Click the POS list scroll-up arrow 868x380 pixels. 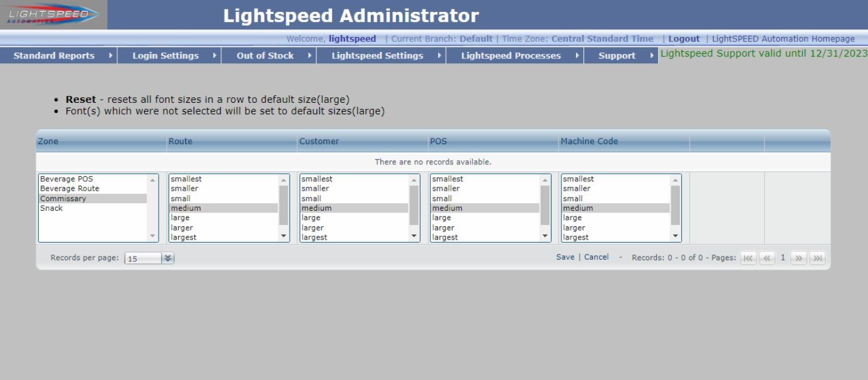(x=545, y=179)
